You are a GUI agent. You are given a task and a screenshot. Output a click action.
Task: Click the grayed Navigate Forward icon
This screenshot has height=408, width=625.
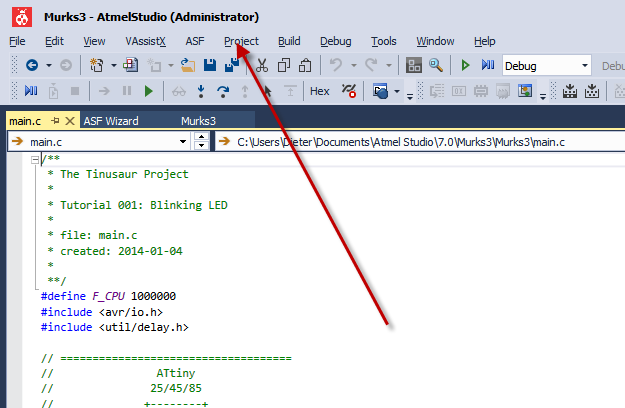click(66, 65)
